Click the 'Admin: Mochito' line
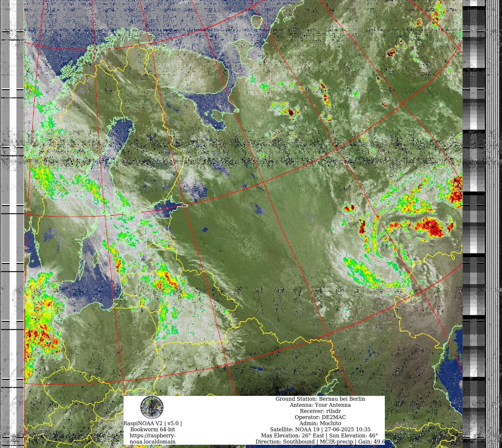 (320, 423)
